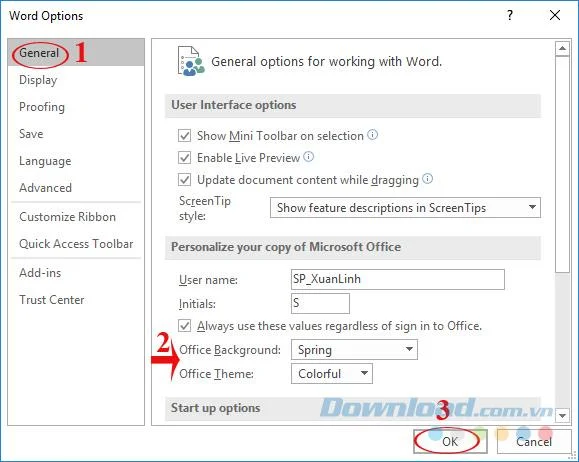Open the Office Theme dropdown
Viewport: 579px width, 462px height.
332,374
